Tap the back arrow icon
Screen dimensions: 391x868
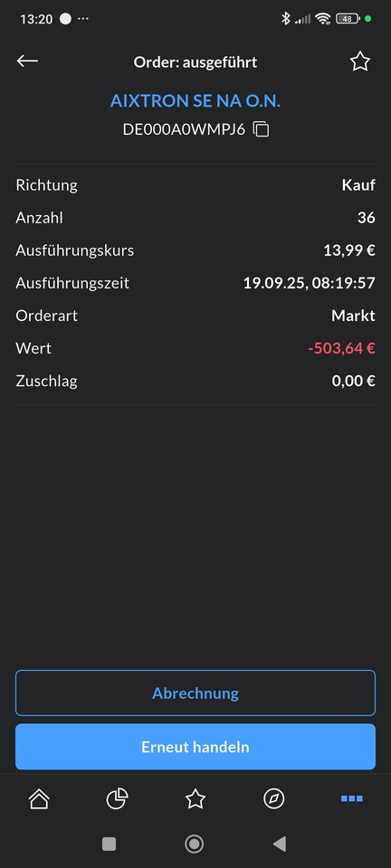(27, 61)
